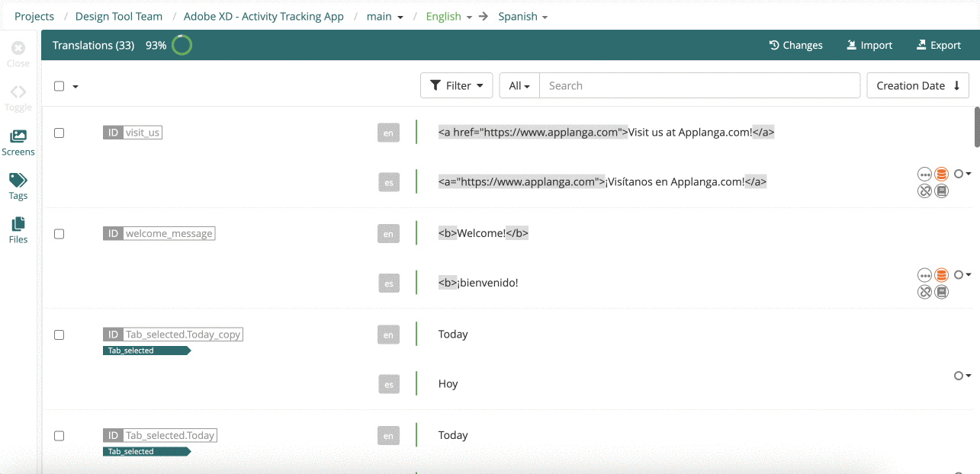Click the circular progress indicator beside 93%

coord(182,45)
